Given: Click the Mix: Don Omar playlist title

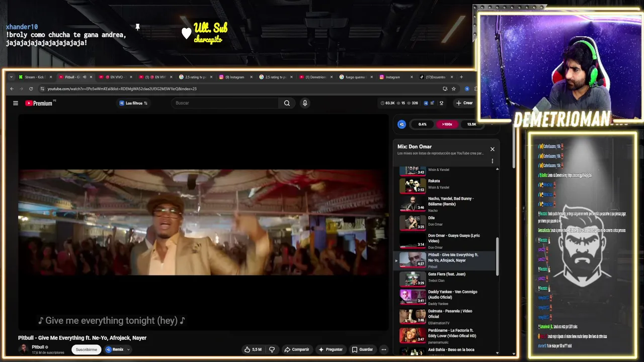Looking at the screenshot, I should [415, 147].
